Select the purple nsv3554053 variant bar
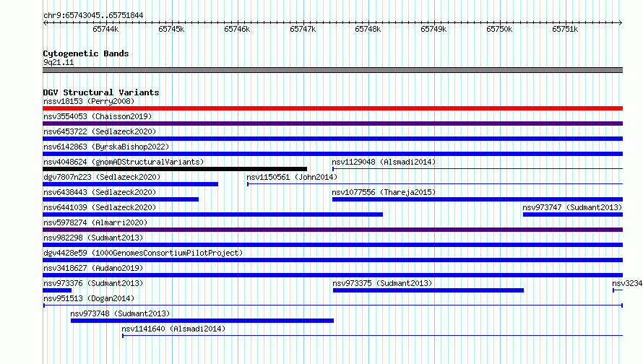The width and height of the screenshot is (643, 364). (332, 123)
